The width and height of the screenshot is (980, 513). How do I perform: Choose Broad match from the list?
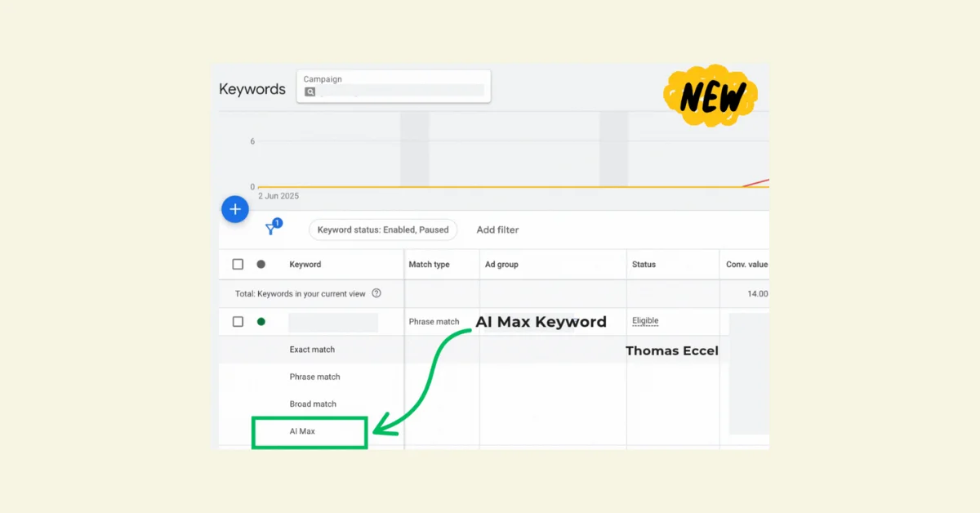pyautogui.click(x=313, y=404)
